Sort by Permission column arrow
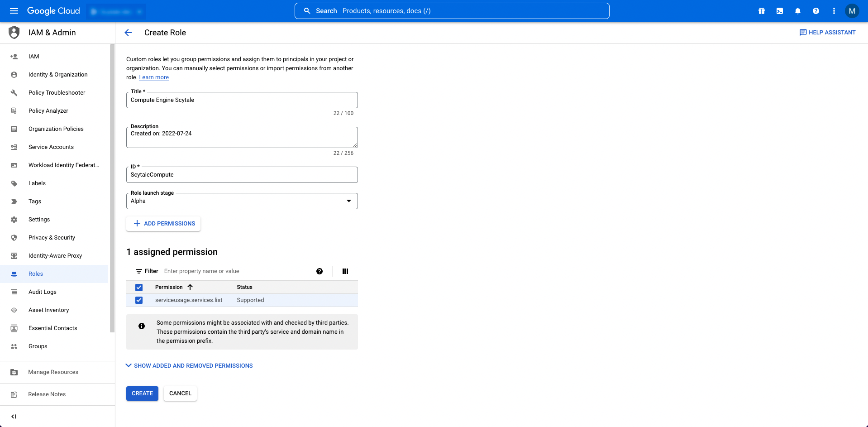Screen dimensions: 868x427 (190, 287)
